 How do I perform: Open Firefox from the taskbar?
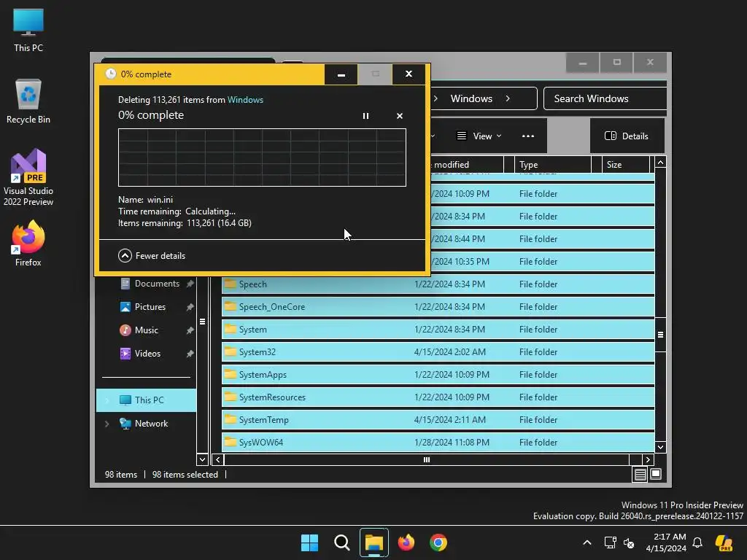click(x=406, y=542)
